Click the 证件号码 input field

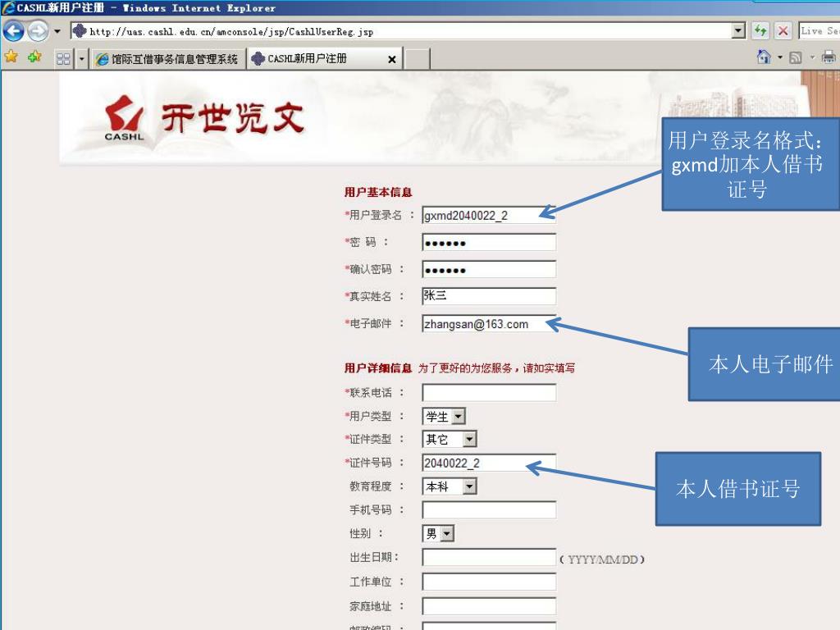coord(489,463)
